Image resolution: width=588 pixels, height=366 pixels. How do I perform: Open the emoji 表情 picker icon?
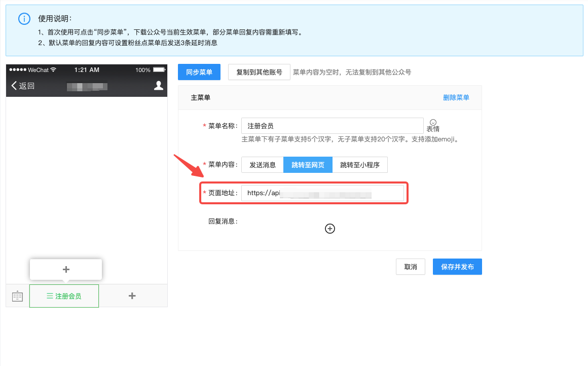click(433, 122)
